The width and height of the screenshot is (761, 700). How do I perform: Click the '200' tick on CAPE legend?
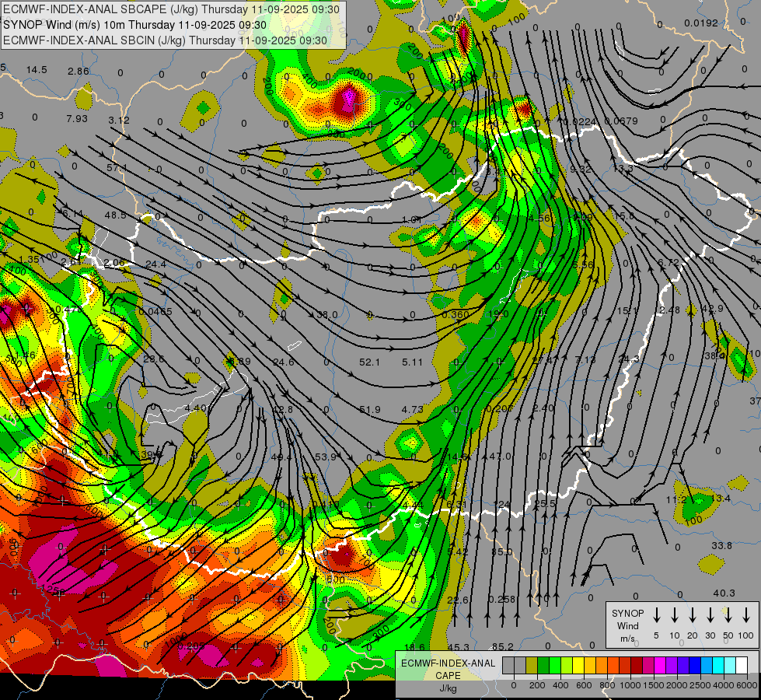pyautogui.click(x=537, y=685)
